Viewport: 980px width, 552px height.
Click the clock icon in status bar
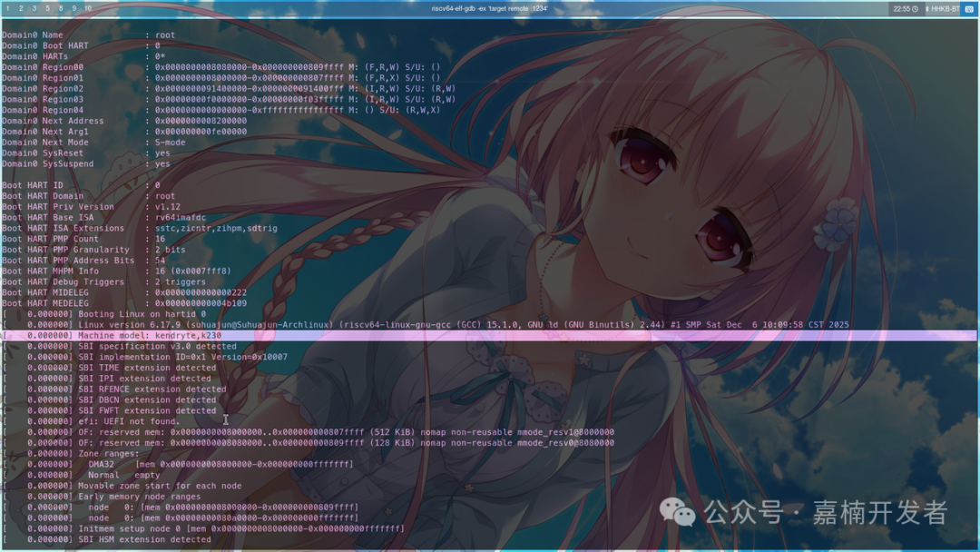[915, 9]
